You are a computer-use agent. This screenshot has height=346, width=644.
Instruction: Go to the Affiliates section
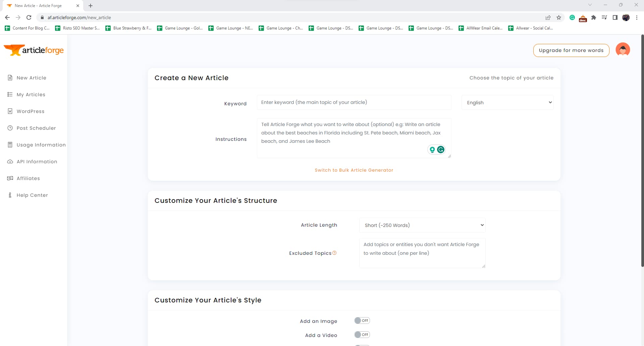[x=28, y=178]
